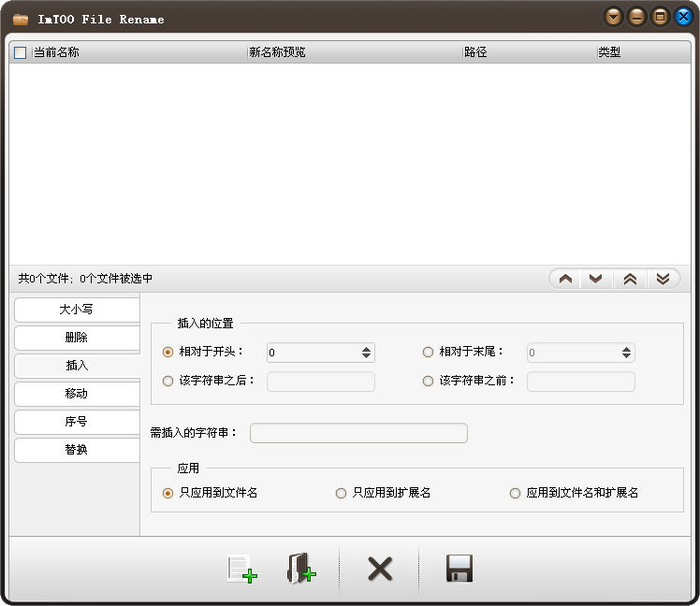Increase the 相对于开头 spinner value

click(x=366, y=349)
